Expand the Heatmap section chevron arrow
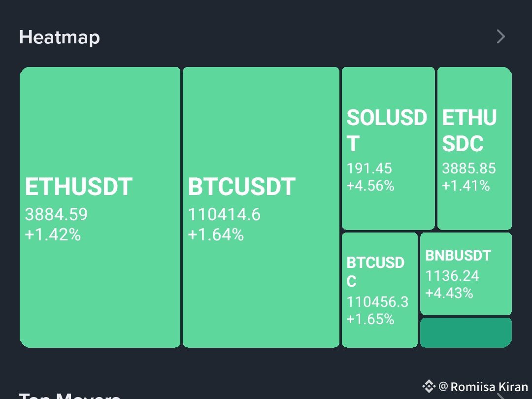The height and width of the screenshot is (399, 532). coord(501,36)
